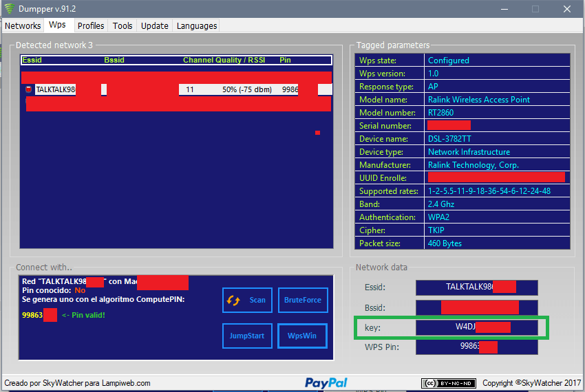
Task: Sort by the Essid column header
Action: [x=32, y=60]
